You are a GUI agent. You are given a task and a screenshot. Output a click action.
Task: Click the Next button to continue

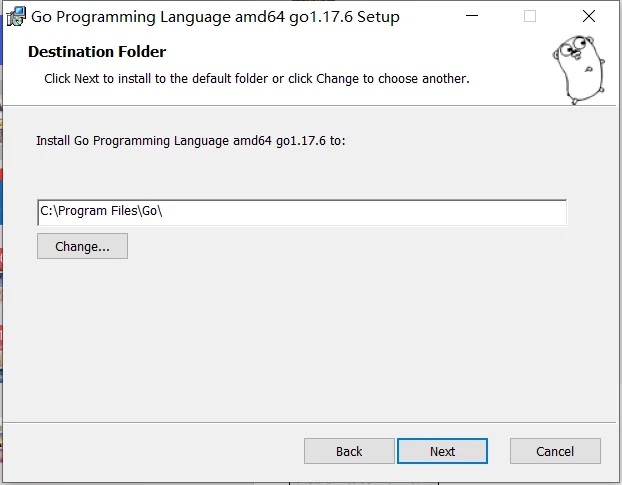(x=442, y=451)
